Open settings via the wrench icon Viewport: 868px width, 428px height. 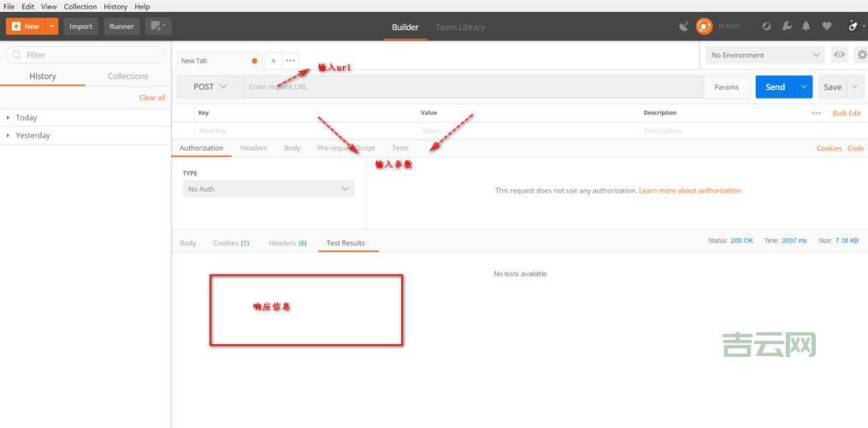click(x=787, y=27)
